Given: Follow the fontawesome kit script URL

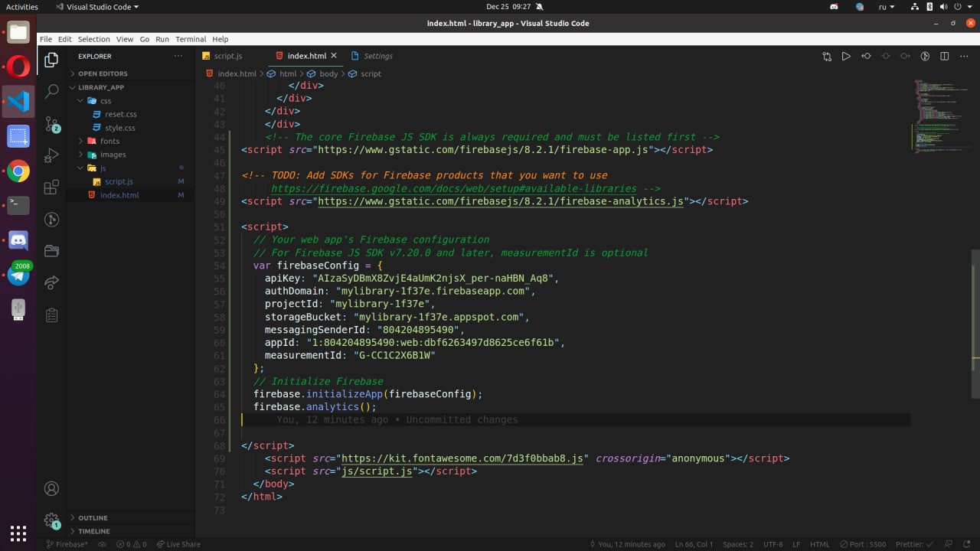Looking at the screenshot, I should point(462,458).
